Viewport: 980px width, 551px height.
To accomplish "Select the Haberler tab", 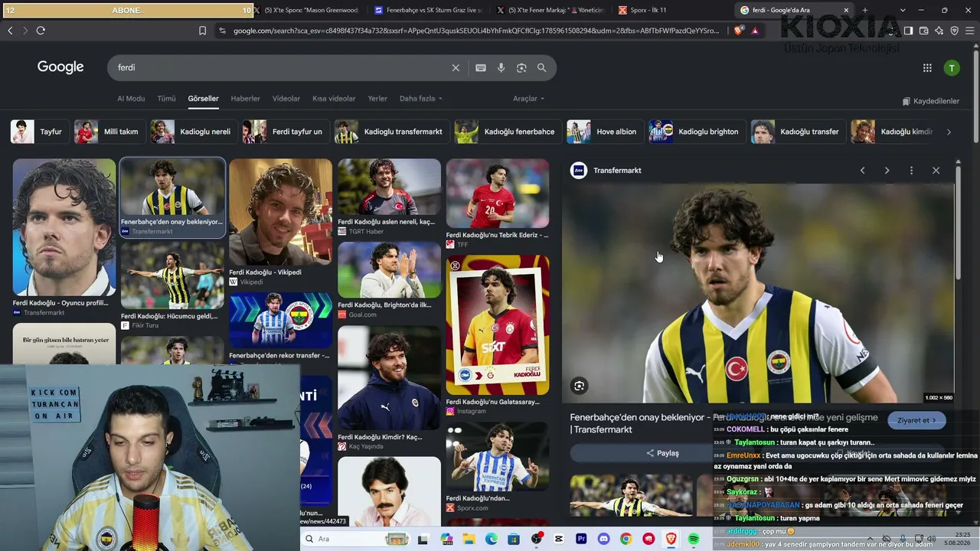I will (245, 99).
